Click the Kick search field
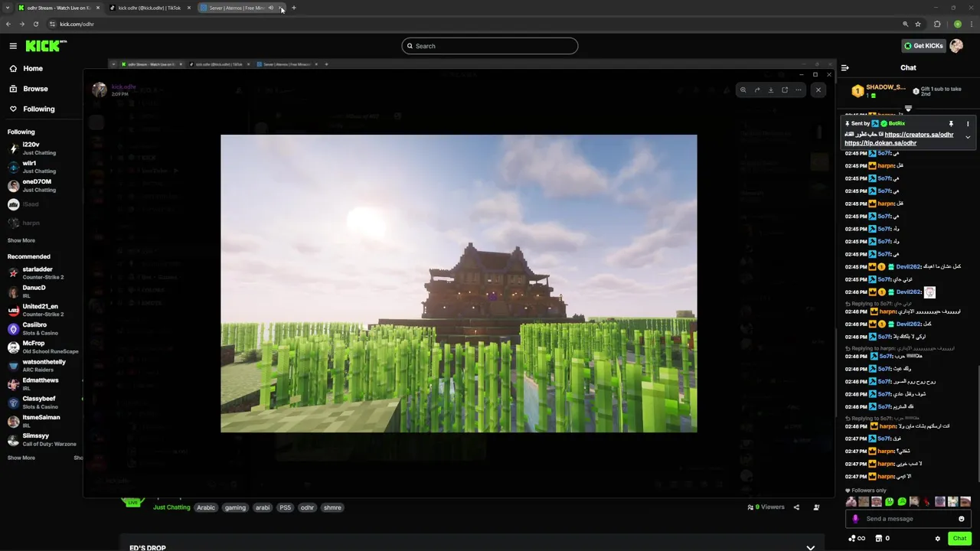The width and height of the screenshot is (980, 551). (x=490, y=46)
